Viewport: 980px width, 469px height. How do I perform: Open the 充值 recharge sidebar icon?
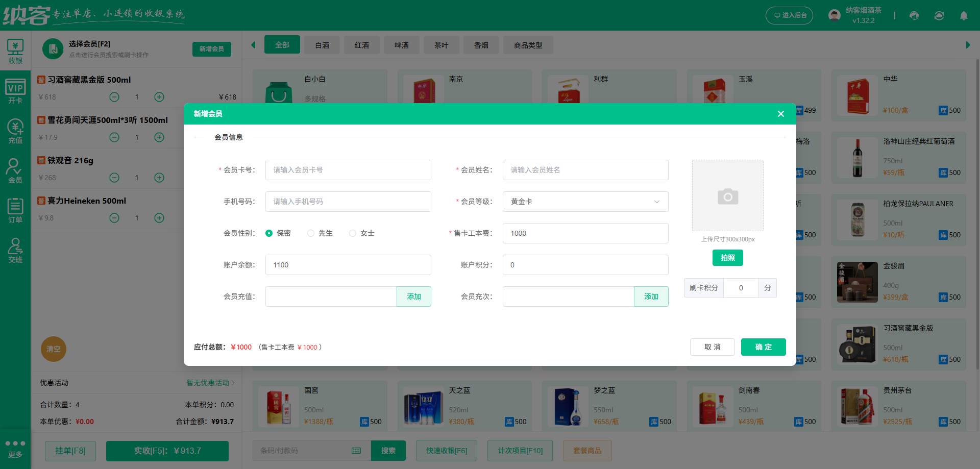(x=15, y=131)
